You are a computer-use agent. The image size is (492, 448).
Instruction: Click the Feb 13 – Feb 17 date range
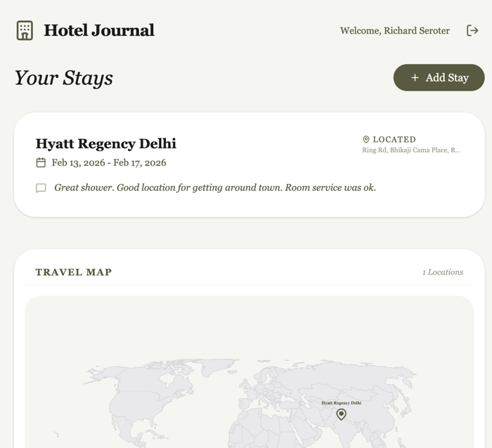pyautogui.click(x=109, y=163)
